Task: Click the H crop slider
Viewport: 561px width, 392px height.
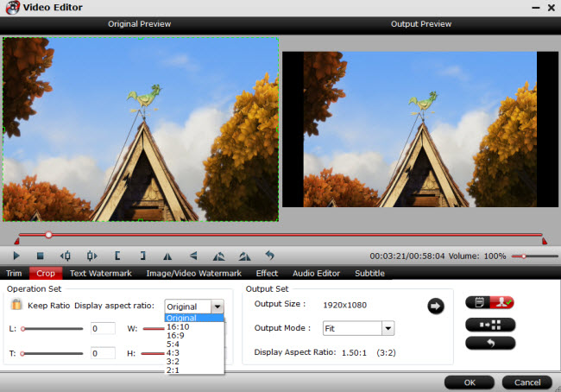Action: pos(153,354)
